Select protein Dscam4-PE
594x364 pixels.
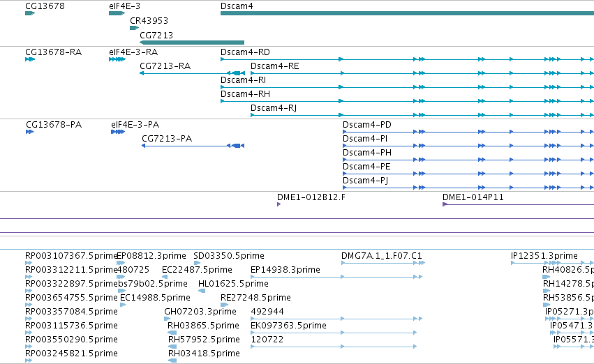click(468, 174)
